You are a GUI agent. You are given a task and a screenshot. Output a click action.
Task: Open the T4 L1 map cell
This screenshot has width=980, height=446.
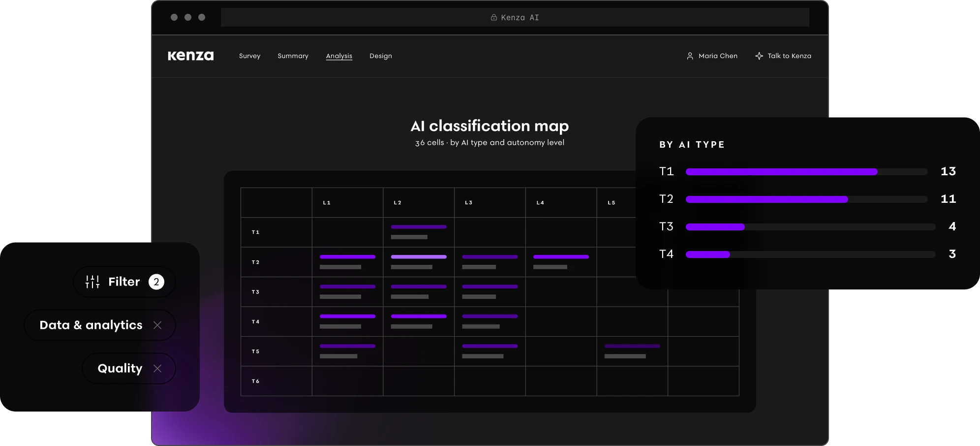(x=347, y=321)
